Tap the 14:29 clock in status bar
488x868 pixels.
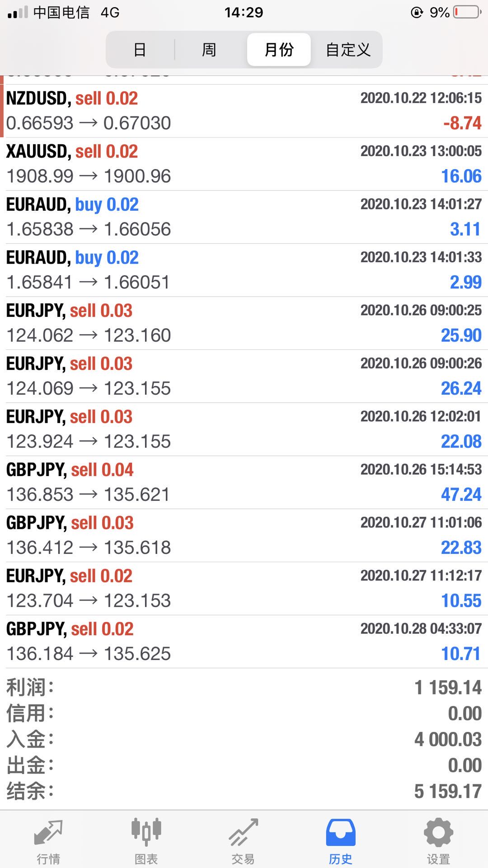click(x=244, y=12)
